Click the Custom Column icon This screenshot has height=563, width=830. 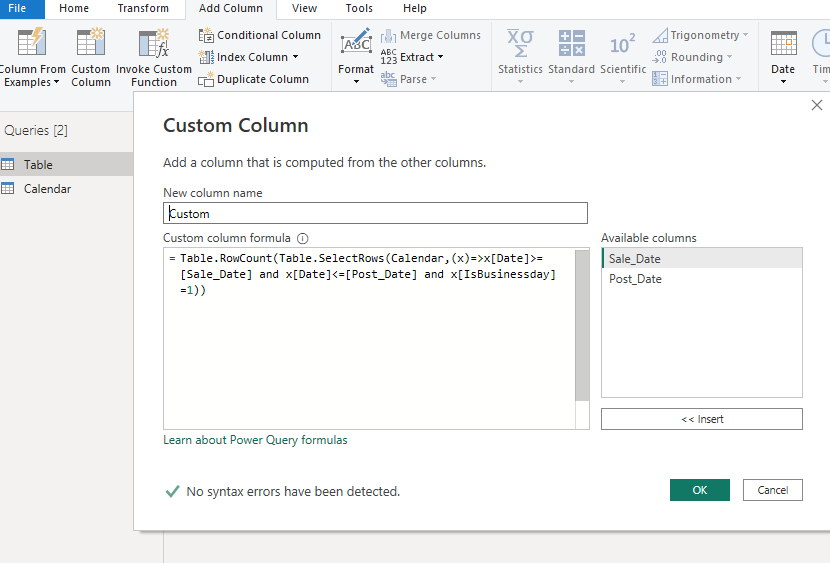pyautogui.click(x=91, y=42)
